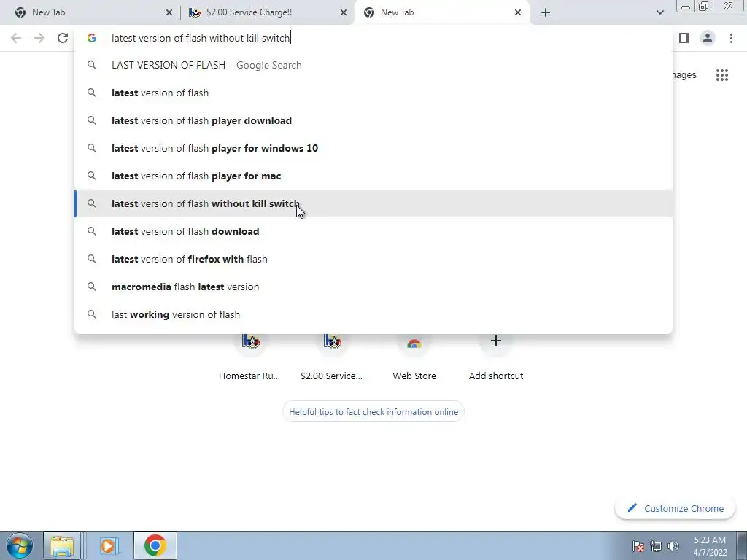The image size is (747, 560).
Task: Select suggestion 'latest version of firefox with flash'
Action: coord(373,259)
